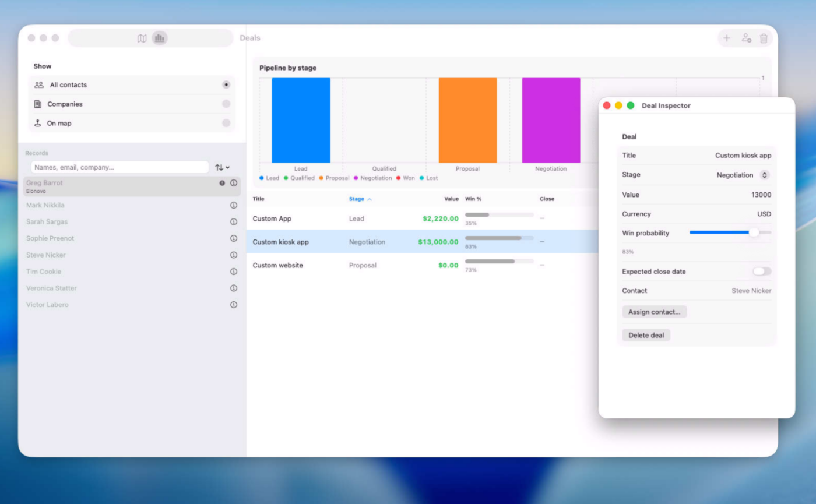Select Sophie Preenot in records list
Screen dimensions: 816x504
(50, 238)
